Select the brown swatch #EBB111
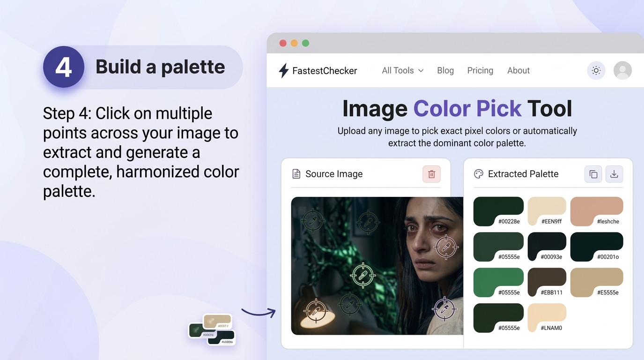644x360 pixels. pyautogui.click(x=547, y=282)
